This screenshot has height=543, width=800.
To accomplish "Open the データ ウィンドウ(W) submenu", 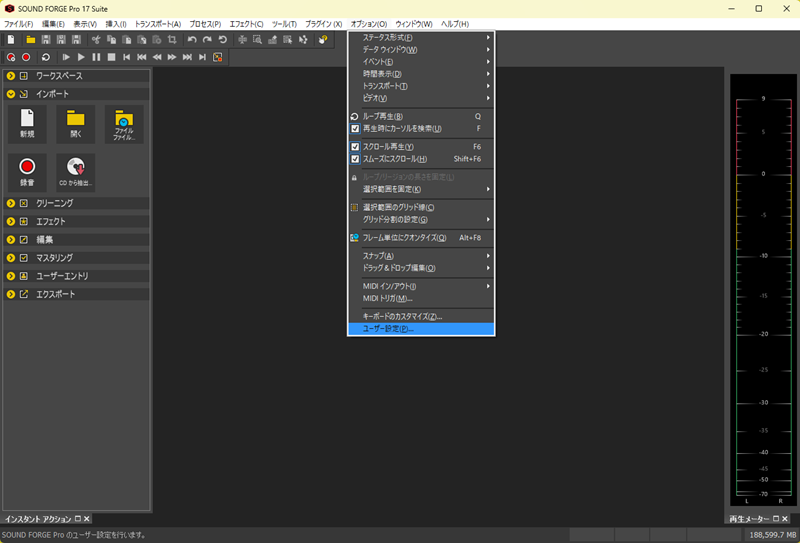I will [421, 50].
